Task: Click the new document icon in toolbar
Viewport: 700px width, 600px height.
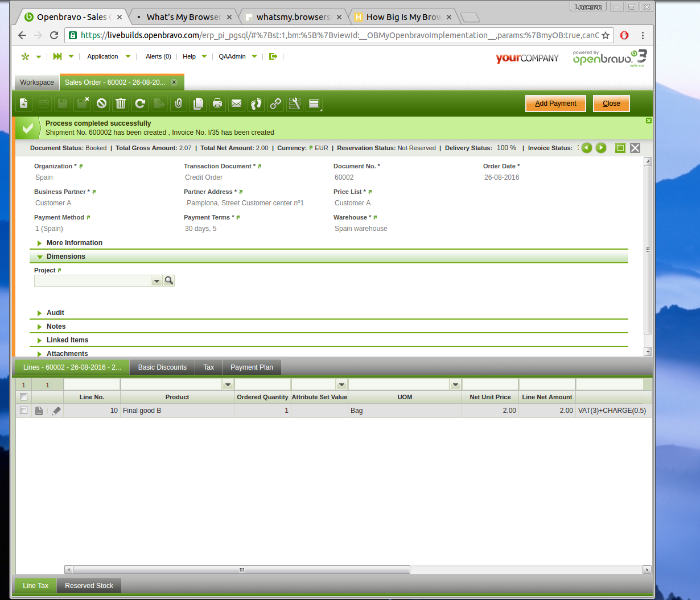Action: (24, 104)
